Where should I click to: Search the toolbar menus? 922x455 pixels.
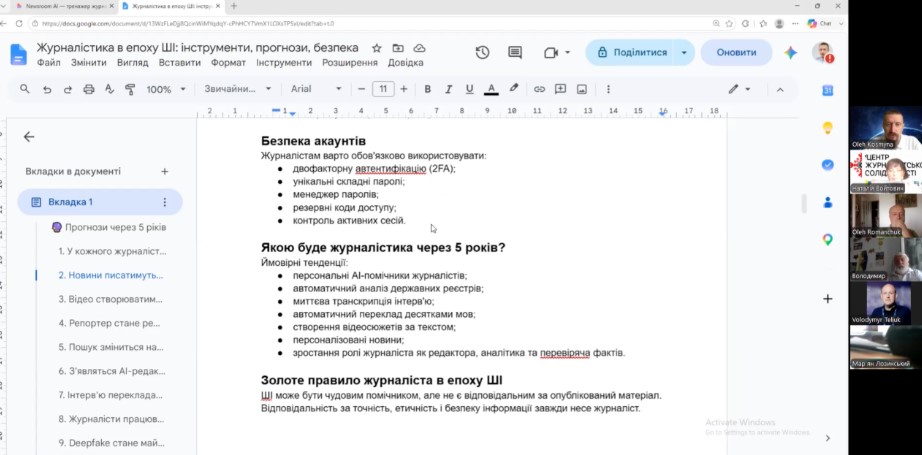(x=25, y=89)
